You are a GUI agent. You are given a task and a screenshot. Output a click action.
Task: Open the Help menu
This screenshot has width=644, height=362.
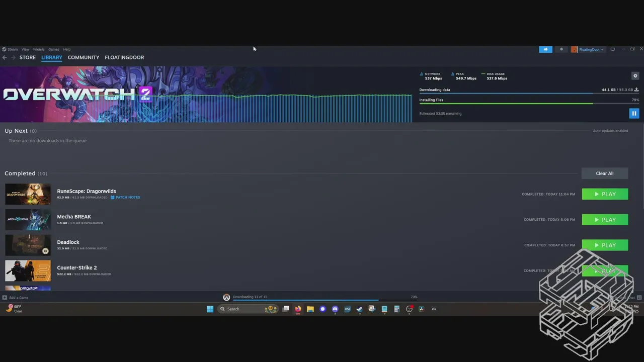coord(67,49)
